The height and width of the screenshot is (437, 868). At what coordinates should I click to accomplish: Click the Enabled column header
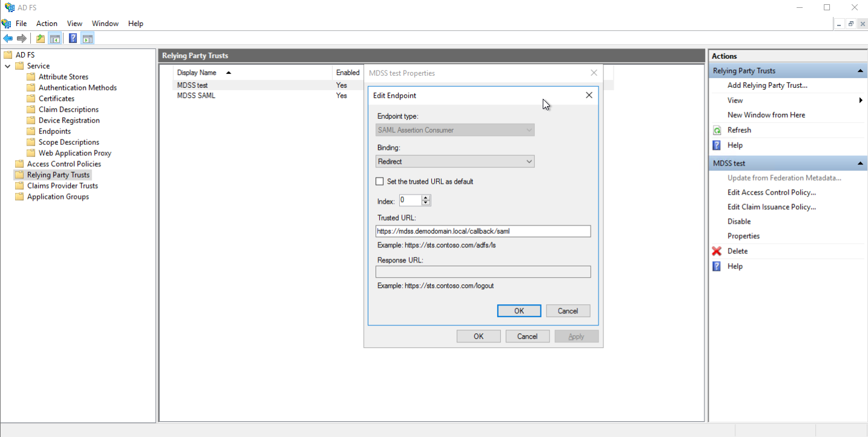click(x=348, y=73)
